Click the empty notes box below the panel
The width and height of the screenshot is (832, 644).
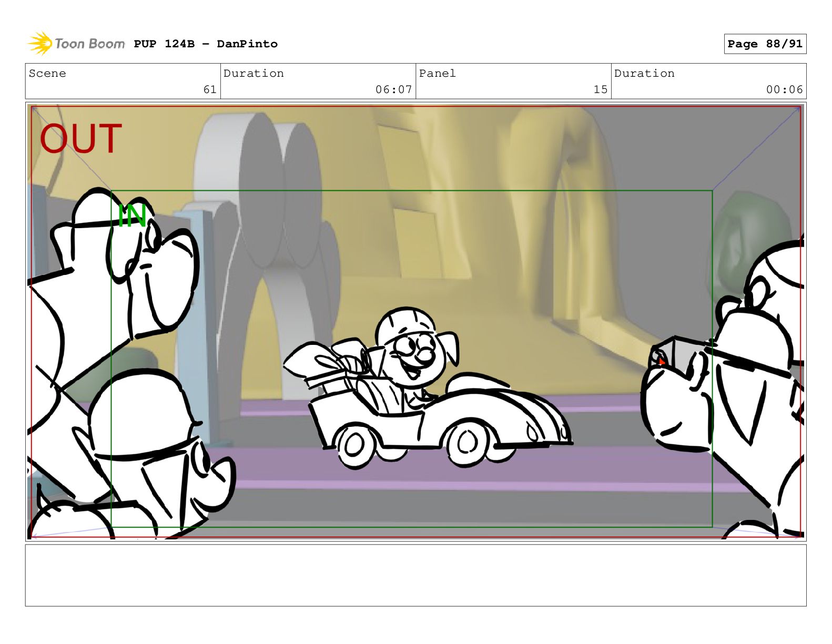(415, 575)
